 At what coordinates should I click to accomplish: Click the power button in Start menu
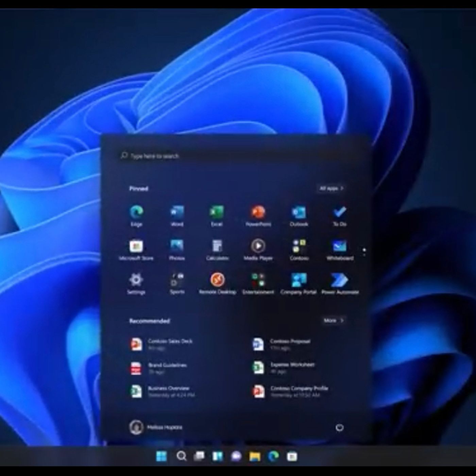(x=339, y=427)
